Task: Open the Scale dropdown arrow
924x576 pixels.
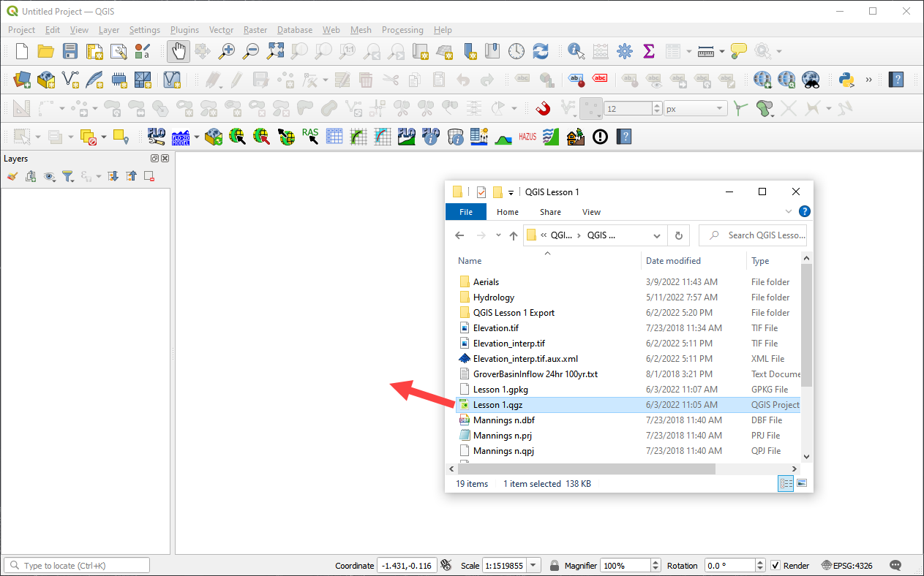Action: pyautogui.click(x=533, y=566)
